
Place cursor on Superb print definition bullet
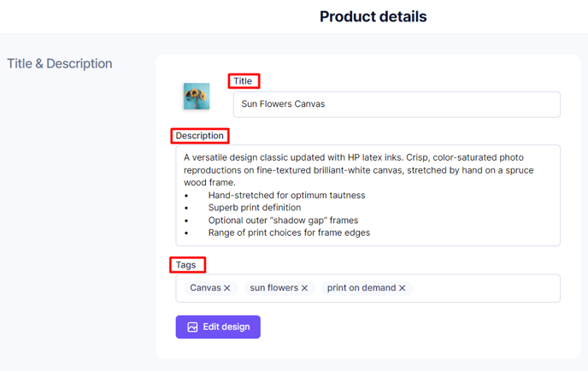coord(255,208)
